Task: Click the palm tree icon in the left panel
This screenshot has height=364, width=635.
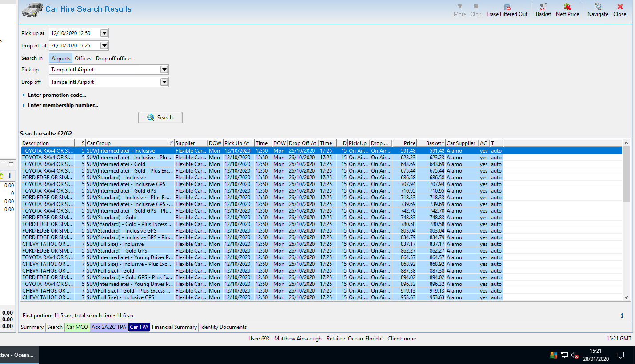Action: (x=1, y=176)
